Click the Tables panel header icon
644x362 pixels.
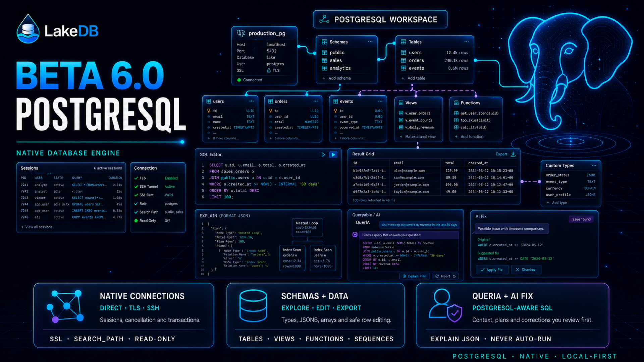click(x=404, y=42)
